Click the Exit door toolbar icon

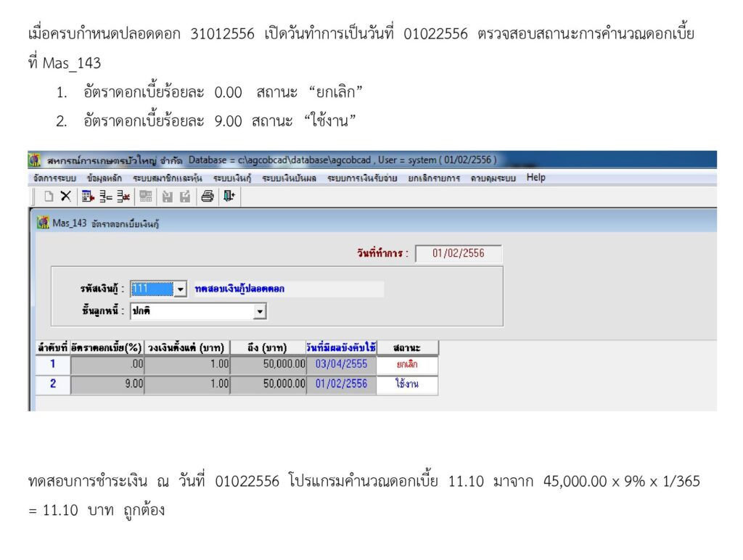(x=229, y=196)
